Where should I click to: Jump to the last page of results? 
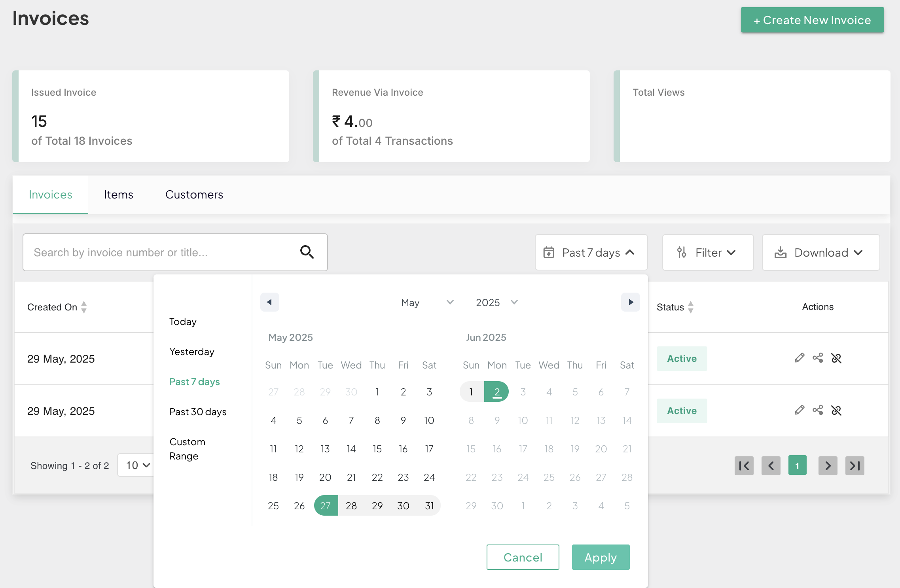pos(855,466)
